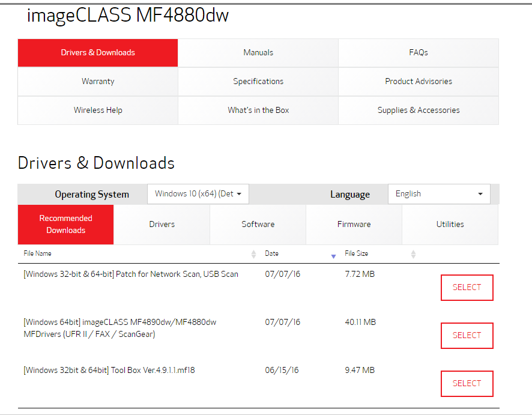Open Supplies & Accessories tab
Viewport: 532px width, 415px height.
[x=418, y=111]
